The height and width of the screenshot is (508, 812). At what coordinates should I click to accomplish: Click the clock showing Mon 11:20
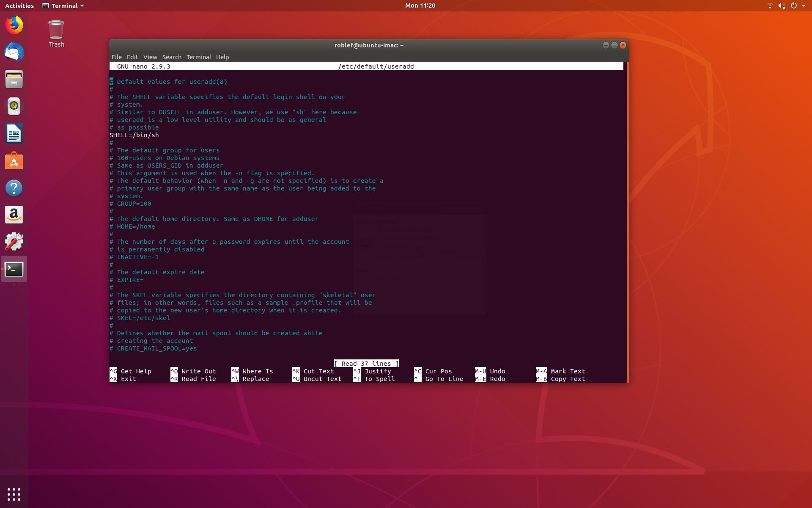pos(420,6)
